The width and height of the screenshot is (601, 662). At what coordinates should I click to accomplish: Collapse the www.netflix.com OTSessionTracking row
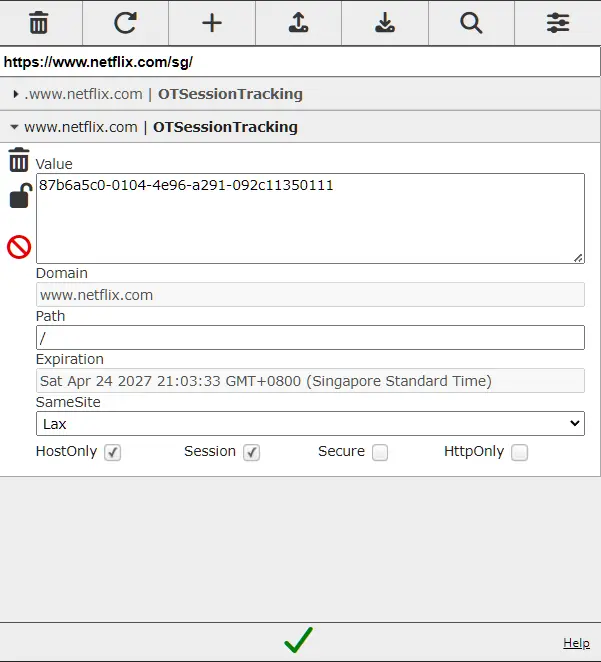coord(300,127)
